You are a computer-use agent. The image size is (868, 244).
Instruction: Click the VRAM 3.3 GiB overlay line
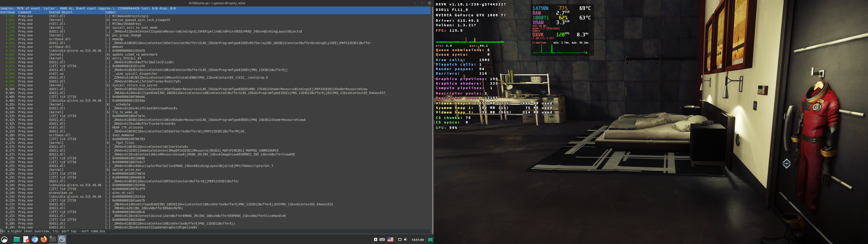coord(551,22)
